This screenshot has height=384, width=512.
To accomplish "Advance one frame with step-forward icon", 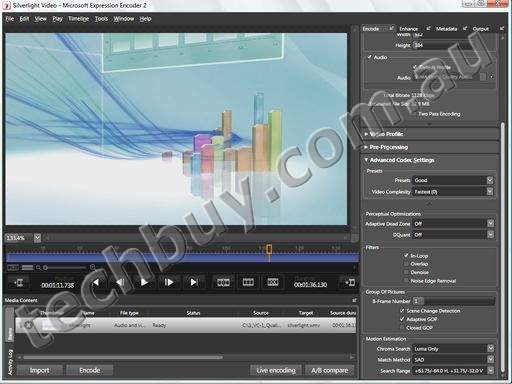I will (169, 282).
